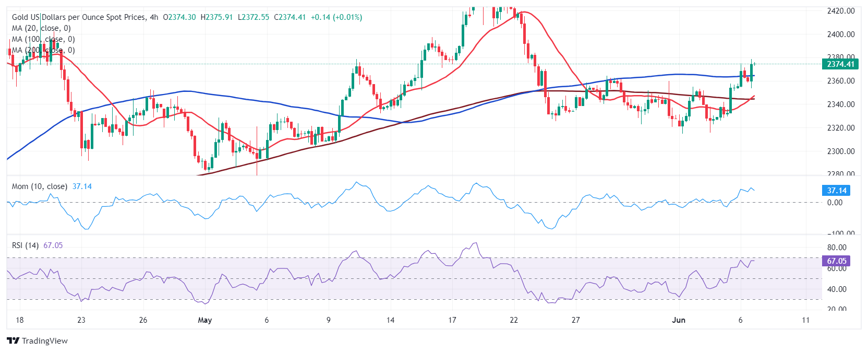
Task: Click the 0.00 momentum axis label
Action: 835,202
